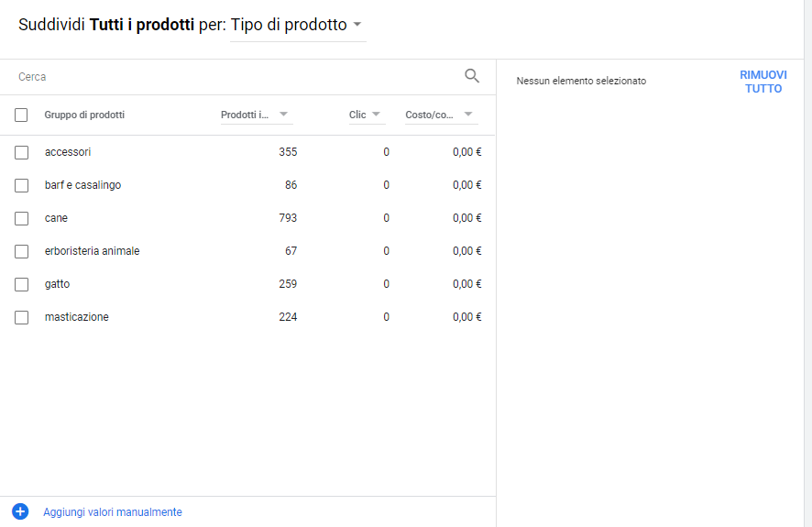Image resolution: width=812 pixels, height=527 pixels.
Task: Click the Tutti i prodotti heading text
Action: click(x=142, y=25)
